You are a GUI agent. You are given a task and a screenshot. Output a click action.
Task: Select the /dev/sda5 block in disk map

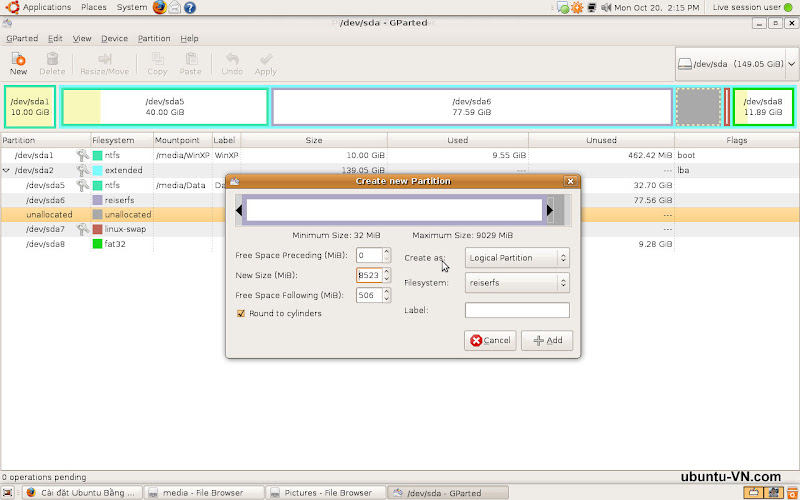click(x=164, y=107)
